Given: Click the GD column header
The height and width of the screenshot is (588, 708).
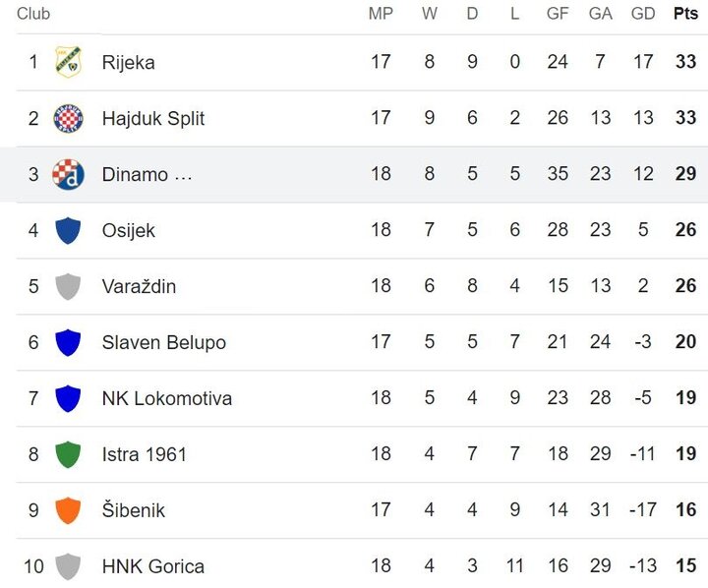Looking at the screenshot, I should pyautogui.click(x=643, y=14).
